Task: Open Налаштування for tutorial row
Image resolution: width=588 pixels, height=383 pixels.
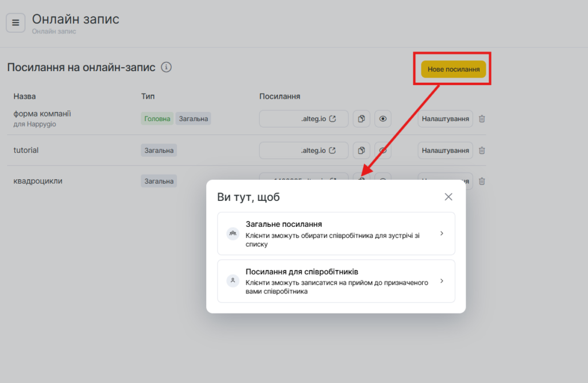Action: 445,150
